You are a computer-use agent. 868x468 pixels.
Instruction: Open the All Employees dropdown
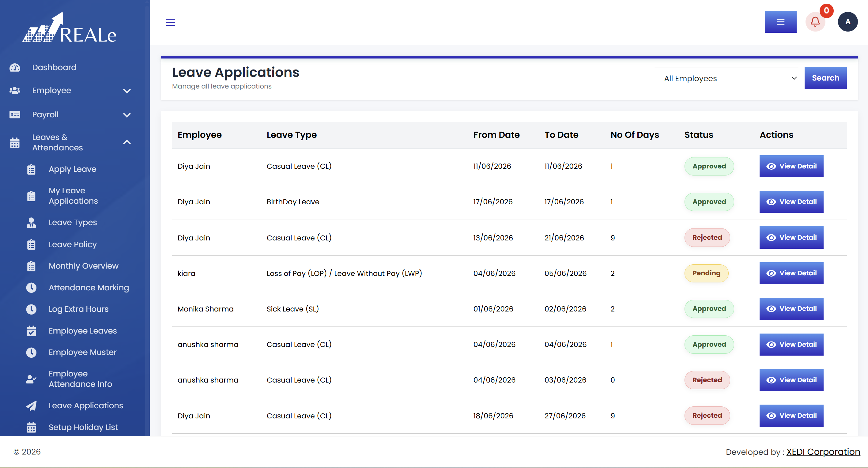[726, 78]
